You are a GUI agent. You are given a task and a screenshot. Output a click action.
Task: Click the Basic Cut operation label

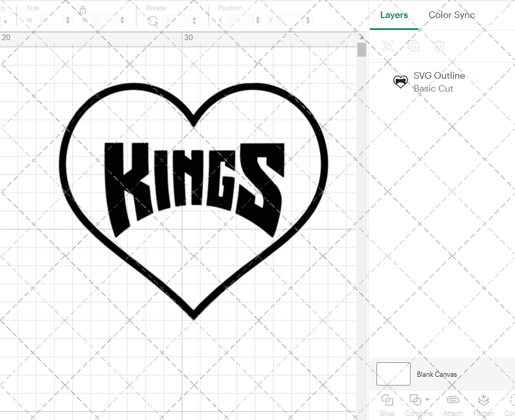coord(433,89)
